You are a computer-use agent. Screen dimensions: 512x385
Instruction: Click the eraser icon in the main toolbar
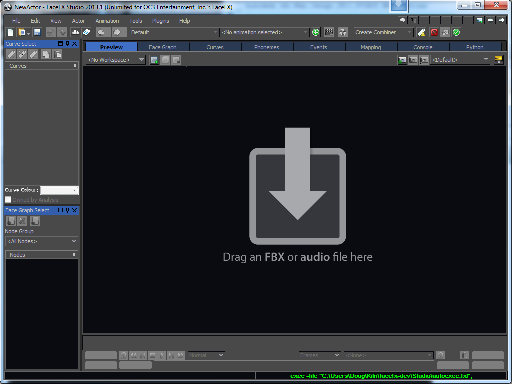coord(87,32)
